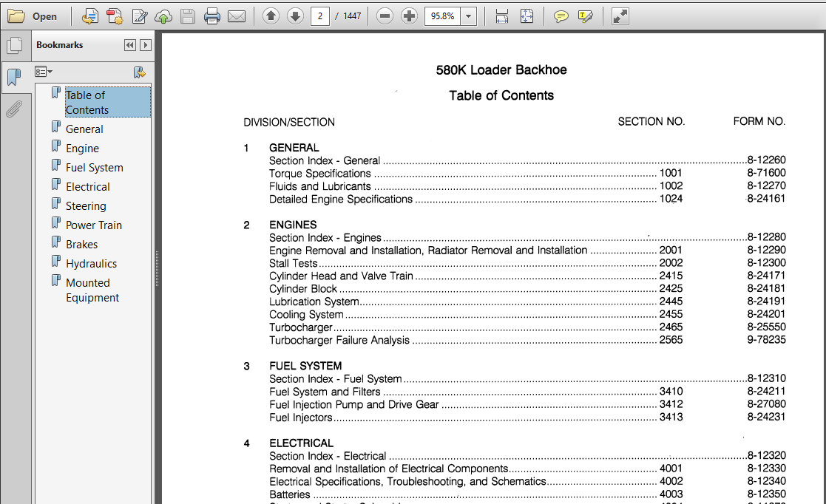Click form number 9-78235
Screen dimensions: 826x504
pyautogui.click(x=767, y=340)
